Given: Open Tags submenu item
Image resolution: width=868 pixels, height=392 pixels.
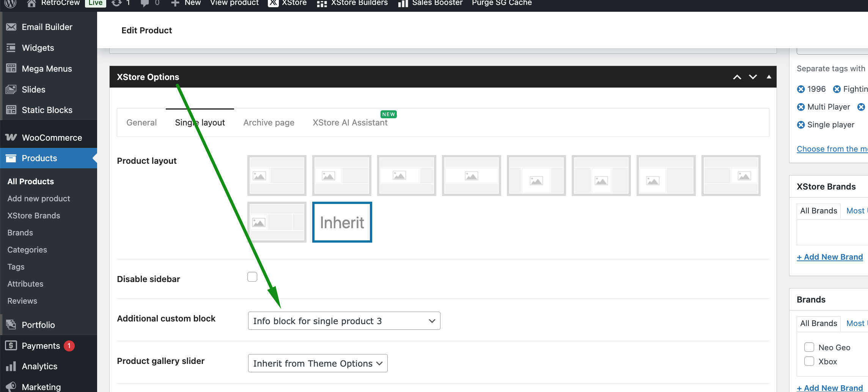Looking at the screenshot, I should pyautogui.click(x=16, y=267).
